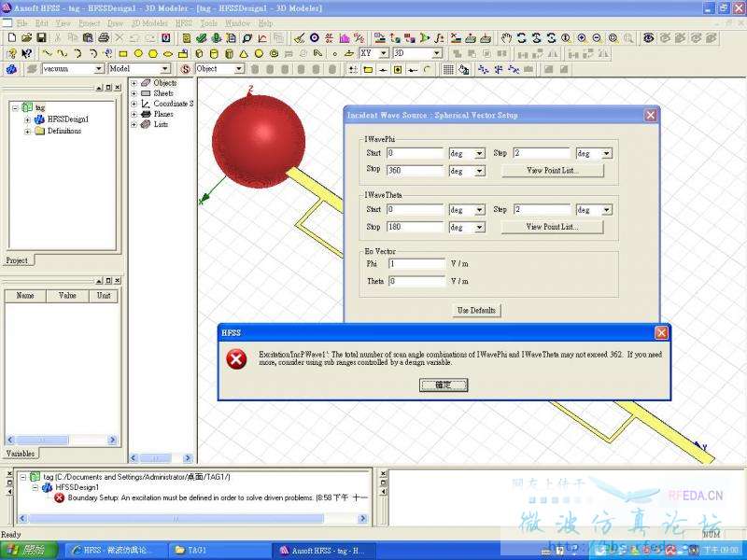Open the vacuum material dropdown

coord(99,69)
